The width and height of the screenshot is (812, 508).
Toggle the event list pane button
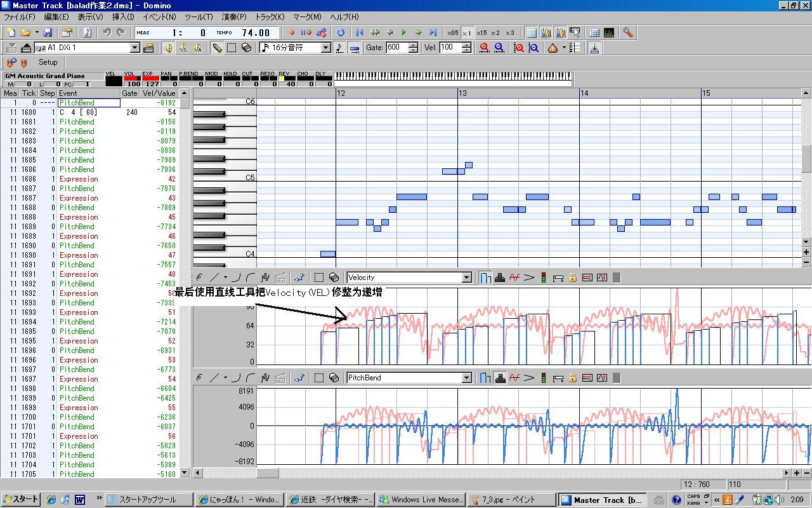tap(531, 32)
